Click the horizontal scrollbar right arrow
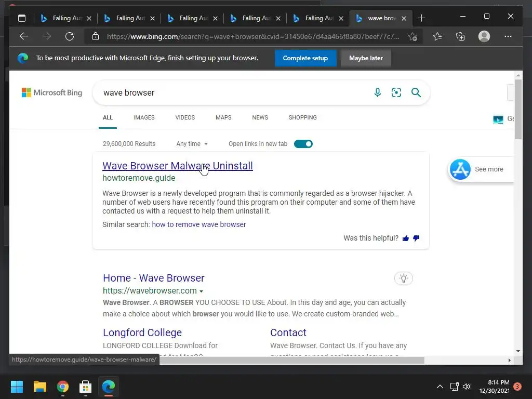Screen dimensions: 532x399 [x=509, y=360]
